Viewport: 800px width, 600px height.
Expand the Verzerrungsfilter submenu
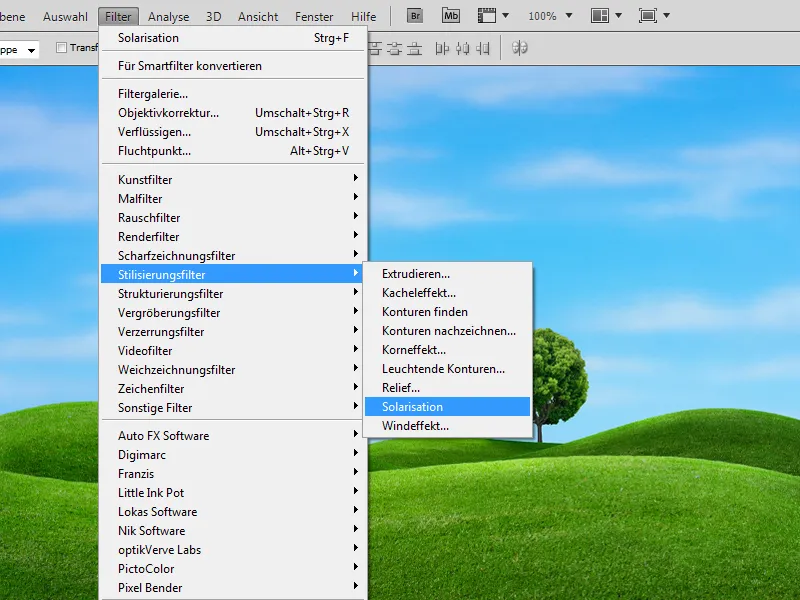coord(233,332)
